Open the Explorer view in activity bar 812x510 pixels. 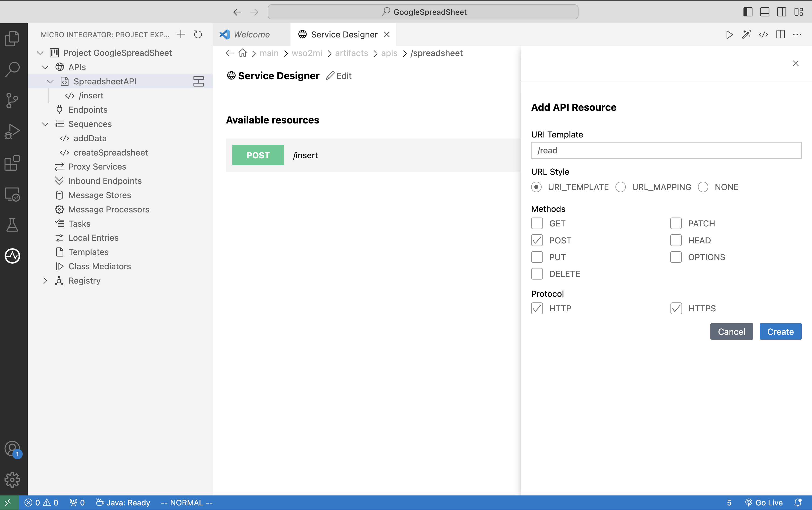(x=12, y=38)
